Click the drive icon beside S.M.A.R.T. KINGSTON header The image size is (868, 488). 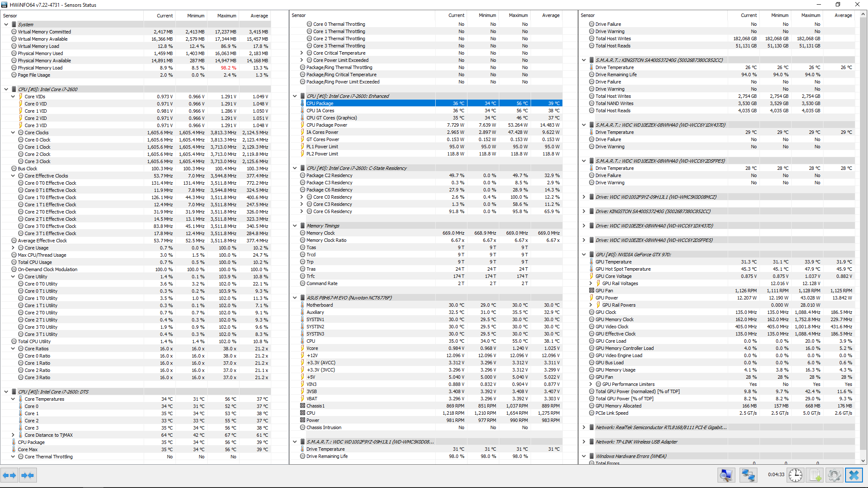[592, 60]
